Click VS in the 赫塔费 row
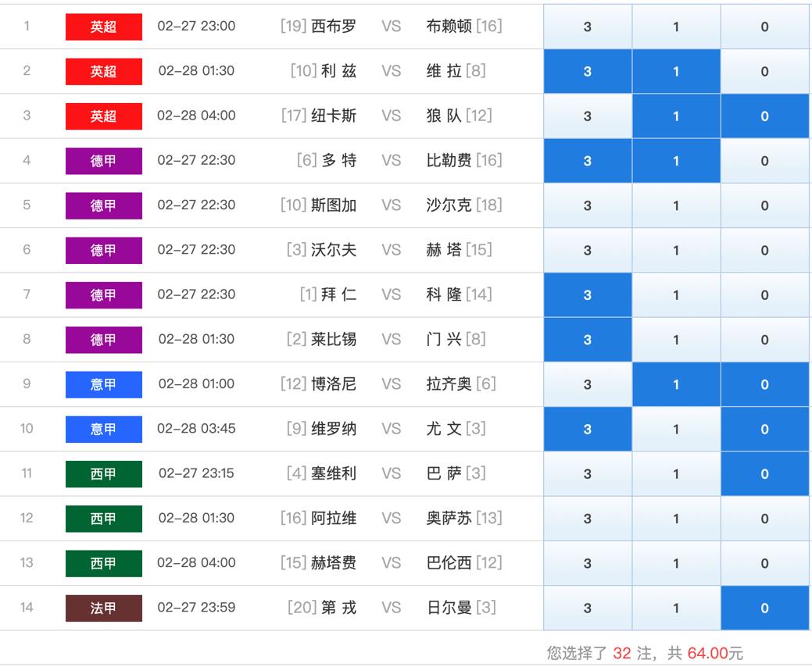 tap(392, 563)
